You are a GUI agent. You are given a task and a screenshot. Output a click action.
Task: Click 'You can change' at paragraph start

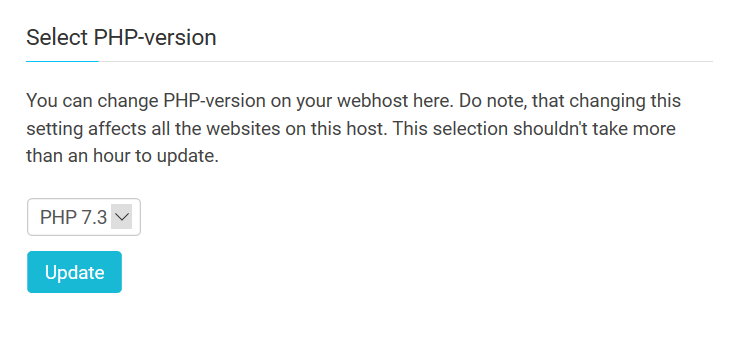[92, 101]
